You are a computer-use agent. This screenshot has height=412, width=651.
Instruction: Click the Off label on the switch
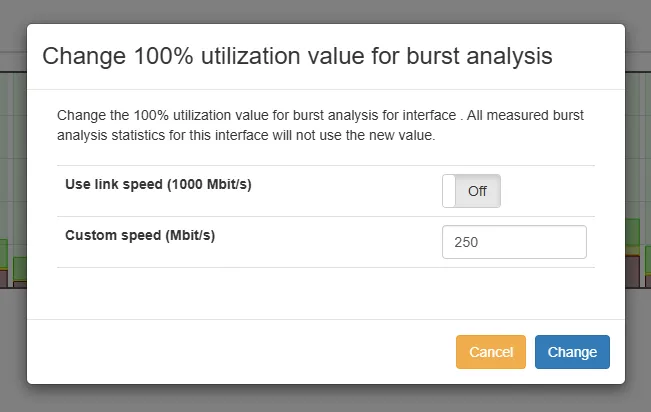coord(478,191)
